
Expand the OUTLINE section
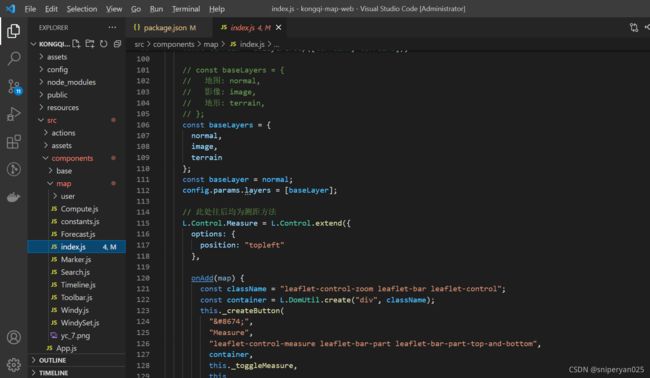point(77,360)
